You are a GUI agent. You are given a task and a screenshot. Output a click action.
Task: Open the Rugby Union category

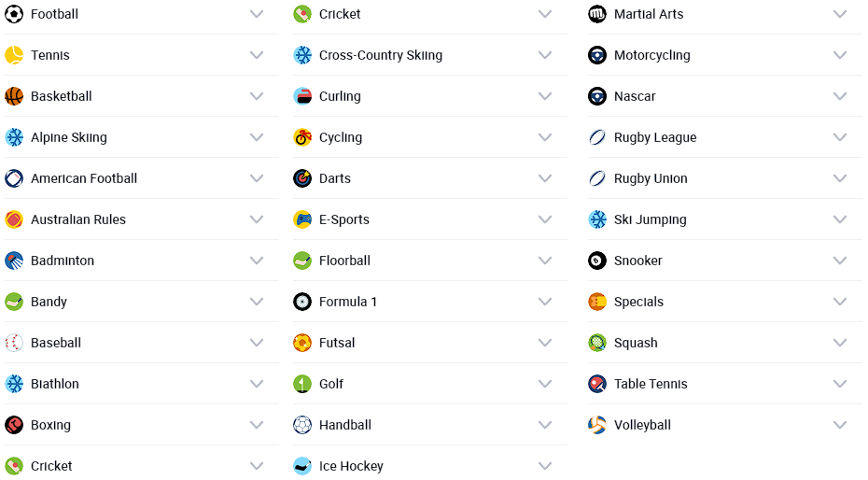(x=651, y=178)
